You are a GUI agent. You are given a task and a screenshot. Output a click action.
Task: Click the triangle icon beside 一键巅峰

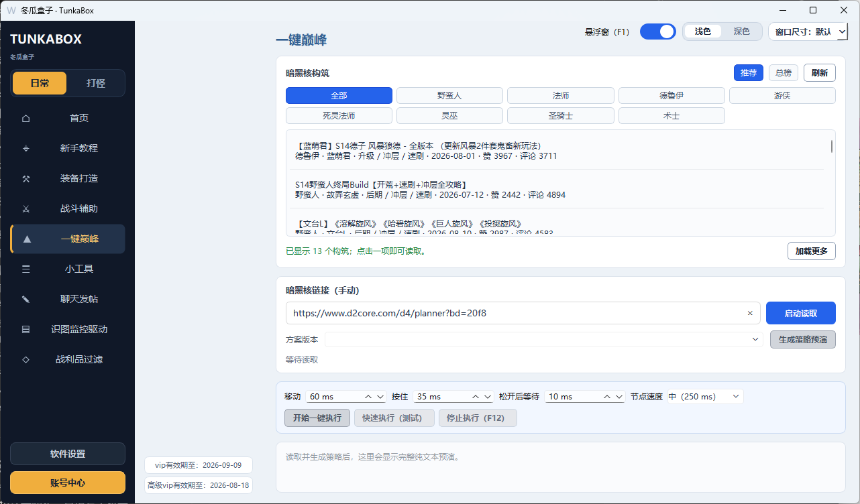click(x=27, y=239)
